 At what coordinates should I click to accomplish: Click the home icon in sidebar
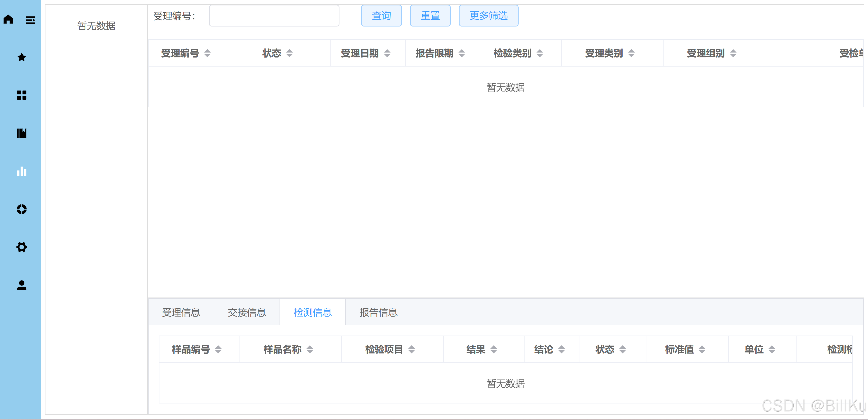[8, 19]
